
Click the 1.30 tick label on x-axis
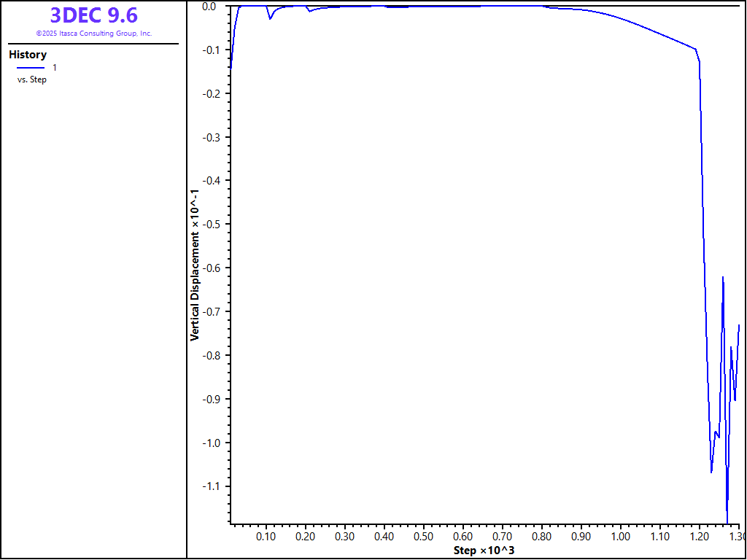737,537
